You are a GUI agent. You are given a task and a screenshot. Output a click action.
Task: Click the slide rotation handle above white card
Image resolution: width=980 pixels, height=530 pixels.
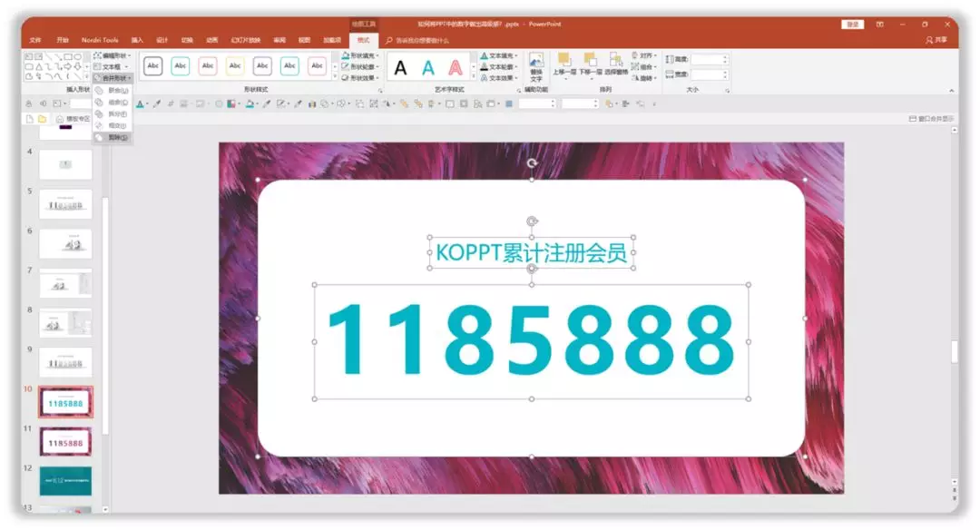point(531,163)
